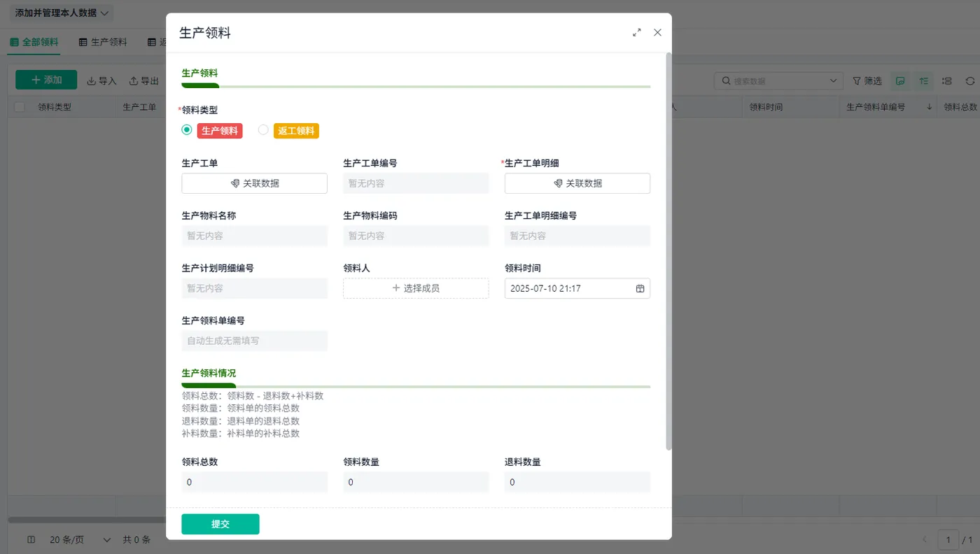
Task: Tick the table header select-all checkbox
Action: tap(19, 107)
